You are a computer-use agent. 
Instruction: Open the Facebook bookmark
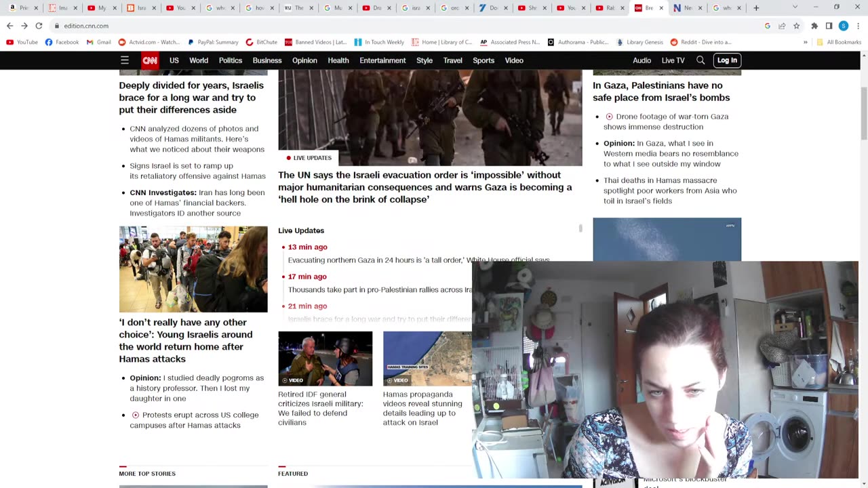point(62,42)
